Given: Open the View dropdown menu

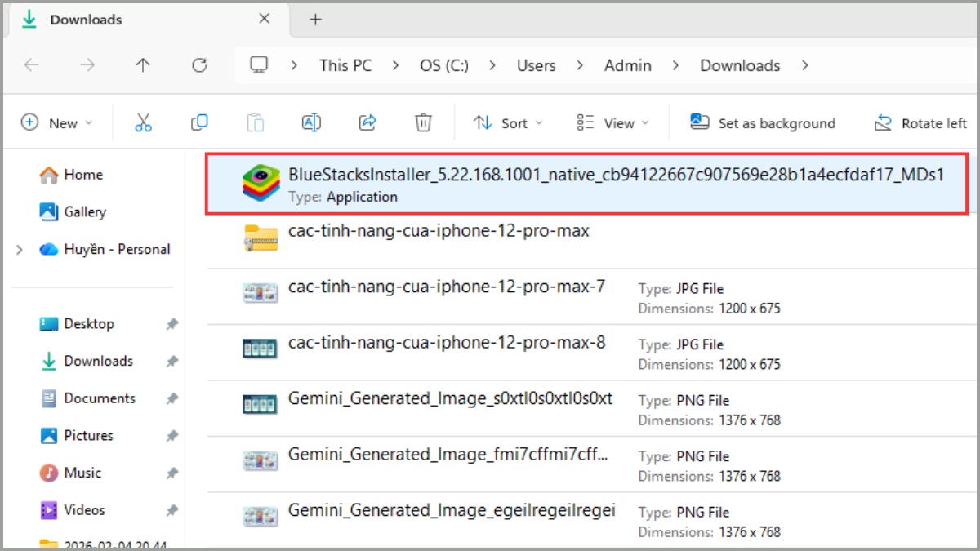Looking at the screenshot, I should [612, 122].
